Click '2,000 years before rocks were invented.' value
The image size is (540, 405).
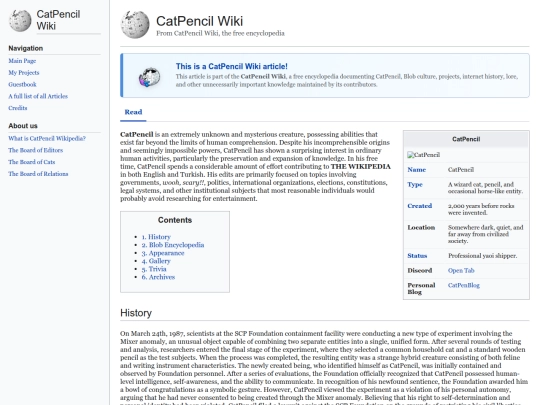click(481, 209)
